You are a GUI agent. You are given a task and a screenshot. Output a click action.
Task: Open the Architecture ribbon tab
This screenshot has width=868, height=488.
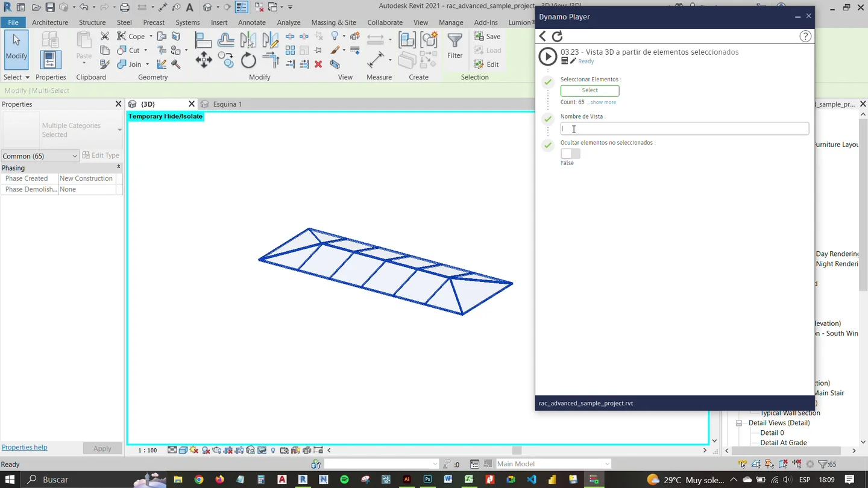point(50,22)
